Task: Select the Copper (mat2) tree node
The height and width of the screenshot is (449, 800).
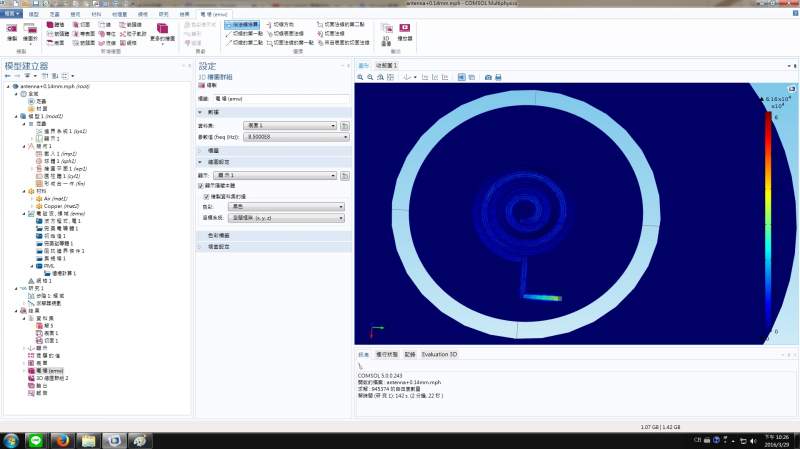Action: pyautogui.click(x=57, y=206)
